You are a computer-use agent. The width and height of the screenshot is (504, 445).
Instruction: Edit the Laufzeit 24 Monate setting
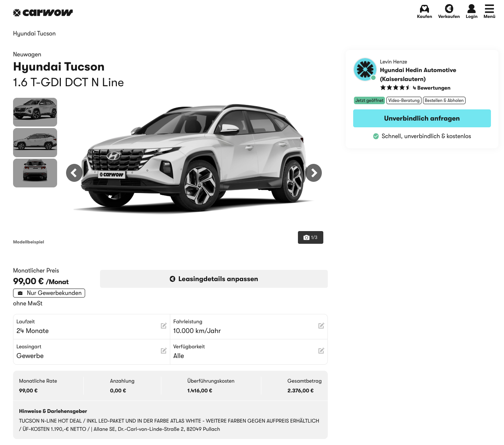(x=164, y=326)
